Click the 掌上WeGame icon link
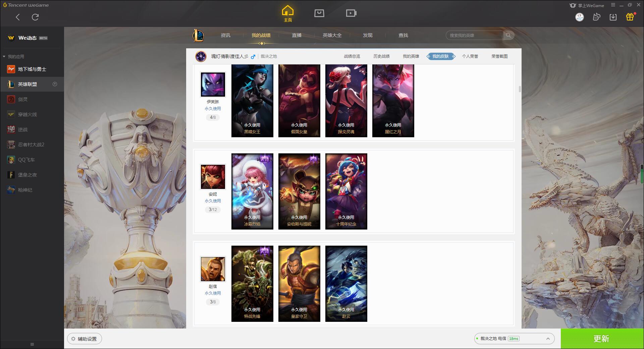644x349 pixels. click(587, 5)
